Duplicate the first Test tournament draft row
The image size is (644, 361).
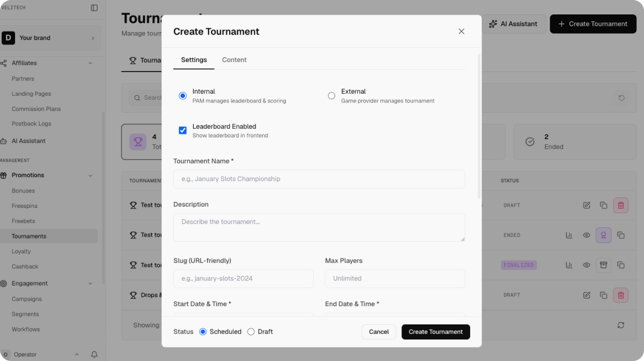pos(603,205)
